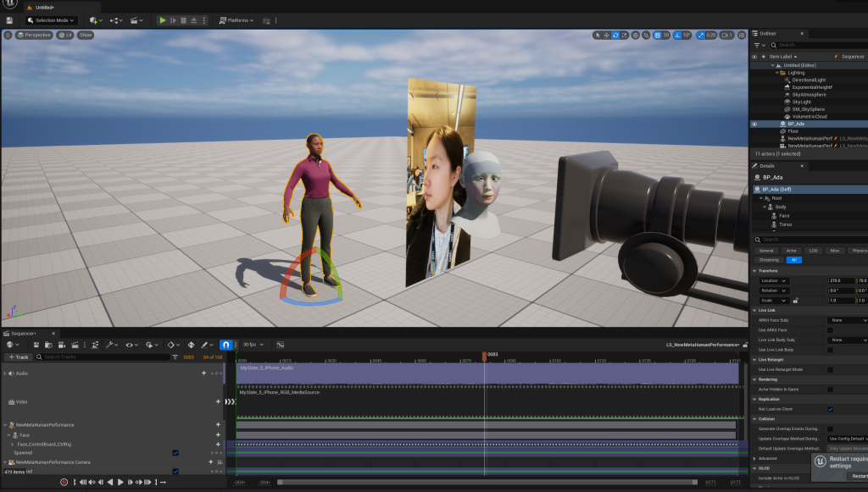Open the Platforms dropdown
The height and width of the screenshot is (492, 868).
coord(236,20)
